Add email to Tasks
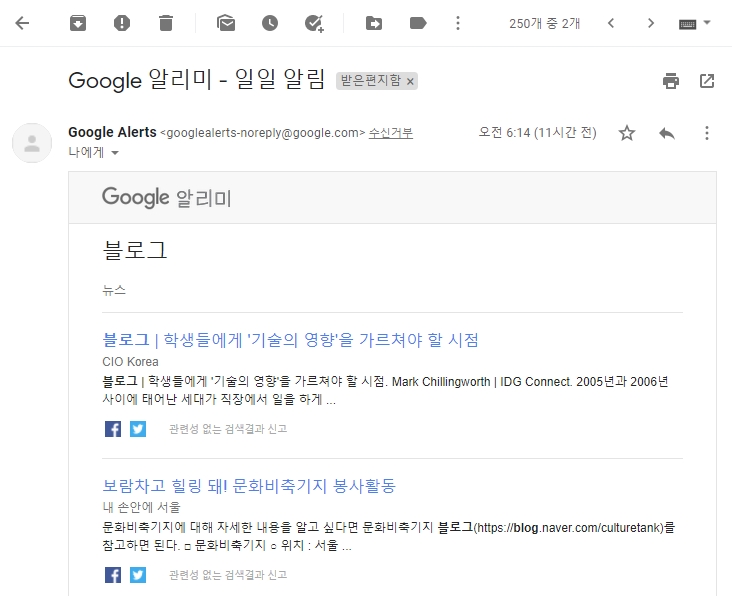 314,23
